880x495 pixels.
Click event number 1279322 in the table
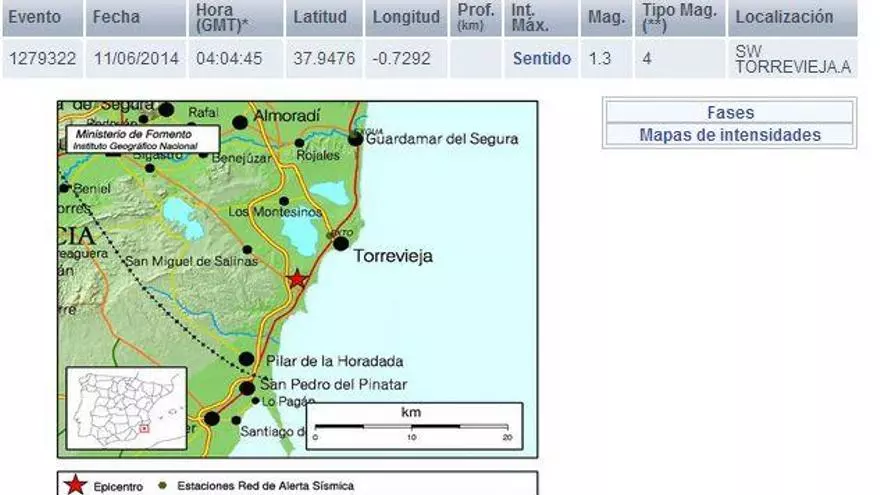(x=41, y=59)
